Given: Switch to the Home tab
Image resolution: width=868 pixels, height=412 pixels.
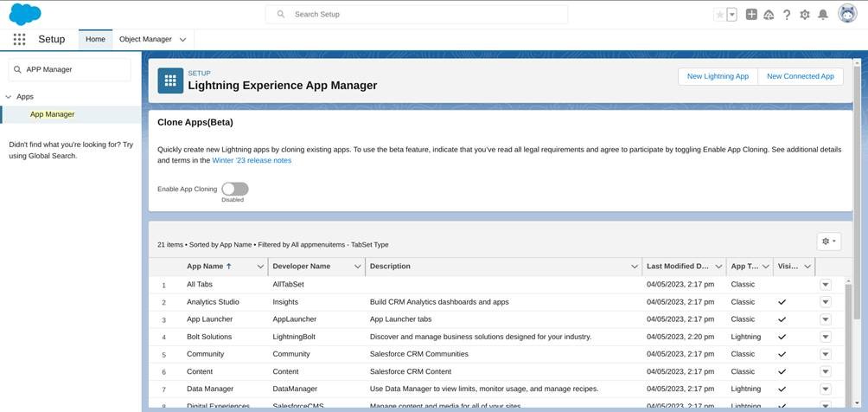Looking at the screenshot, I should 95,39.
